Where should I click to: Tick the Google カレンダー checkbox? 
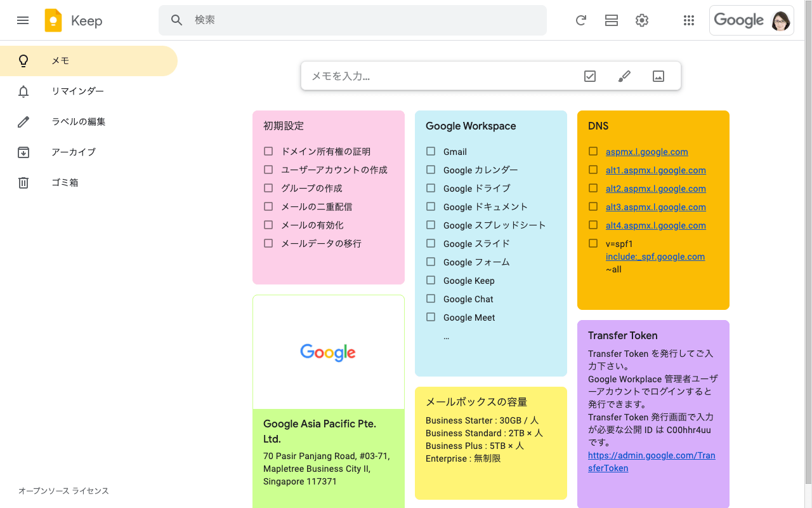[x=431, y=170]
